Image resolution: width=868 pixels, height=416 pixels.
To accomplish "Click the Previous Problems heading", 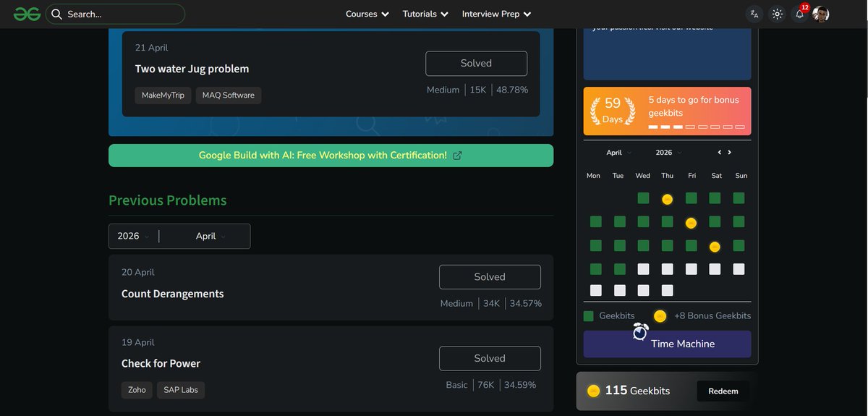I will coord(168,200).
